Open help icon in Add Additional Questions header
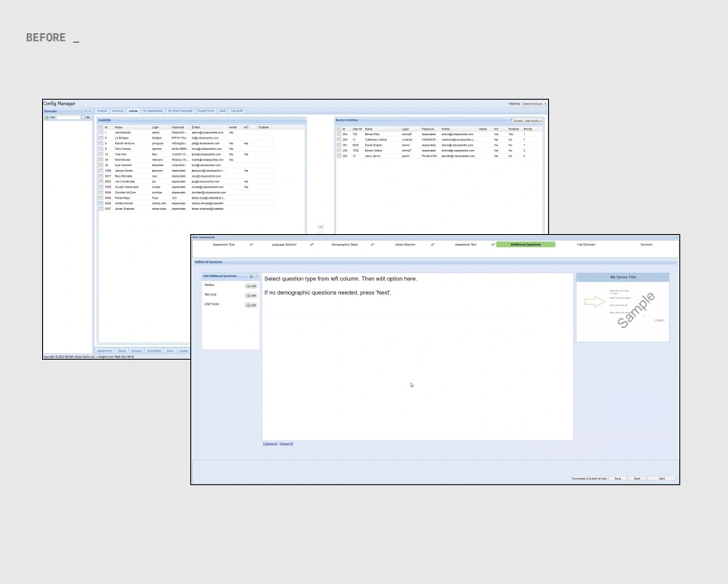The width and height of the screenshot is (728, 584). [251, 276]
